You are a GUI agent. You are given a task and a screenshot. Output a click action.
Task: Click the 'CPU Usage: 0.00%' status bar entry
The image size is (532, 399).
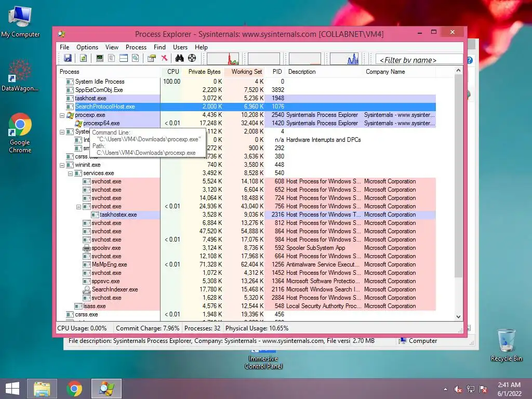tap(82, 328)
